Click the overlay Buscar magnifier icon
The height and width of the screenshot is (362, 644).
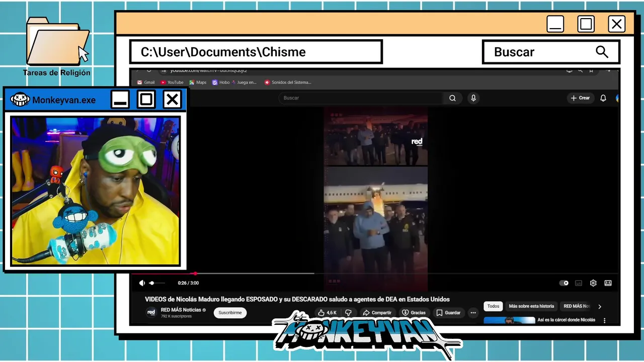tap(602, 52)
